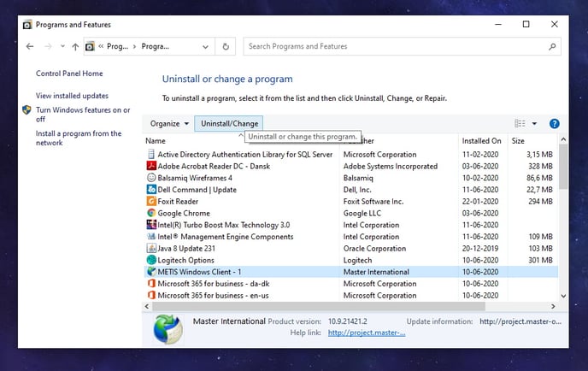The width and height of the screenshot is (588, 371).
Task: Select Google Chrome program name
Action: pyautogui.click(x=184, y=213)
